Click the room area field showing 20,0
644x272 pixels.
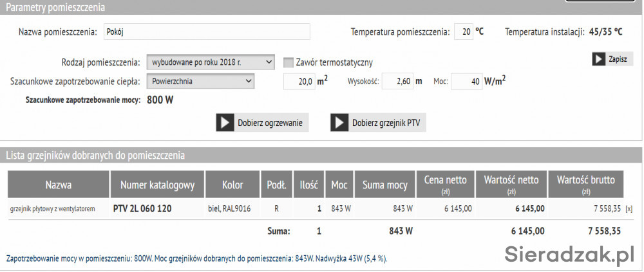pos(299,82)
